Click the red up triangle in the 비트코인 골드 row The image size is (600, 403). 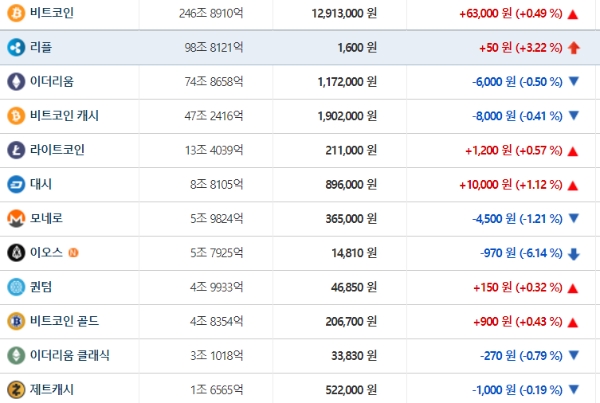tap(573, 323)
